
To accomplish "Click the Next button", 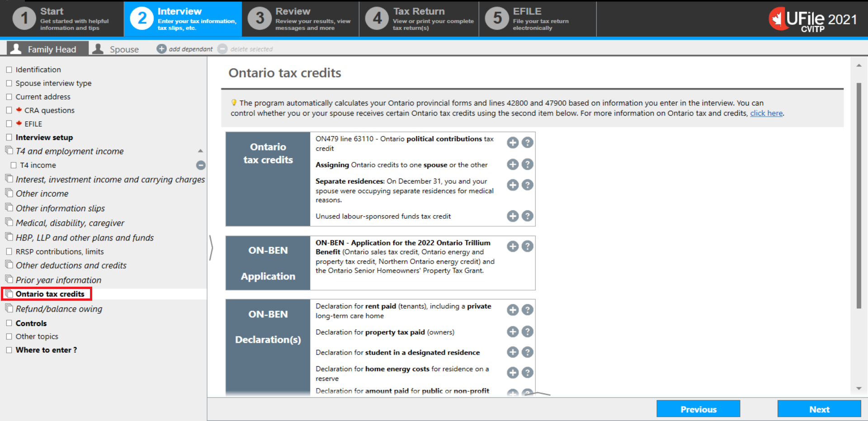I will [819, 409].
